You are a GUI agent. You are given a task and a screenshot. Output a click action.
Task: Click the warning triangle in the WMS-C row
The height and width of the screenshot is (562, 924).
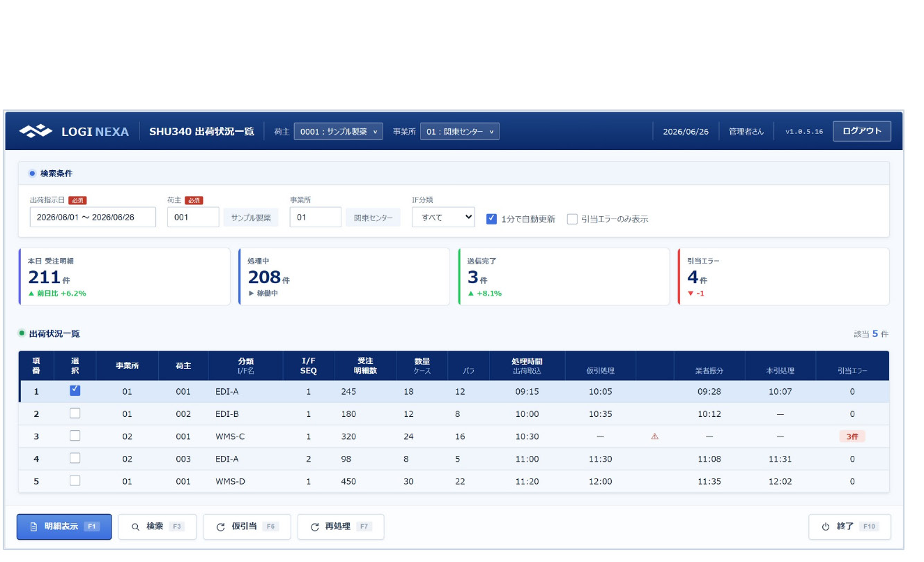click(x=654, y=436)
